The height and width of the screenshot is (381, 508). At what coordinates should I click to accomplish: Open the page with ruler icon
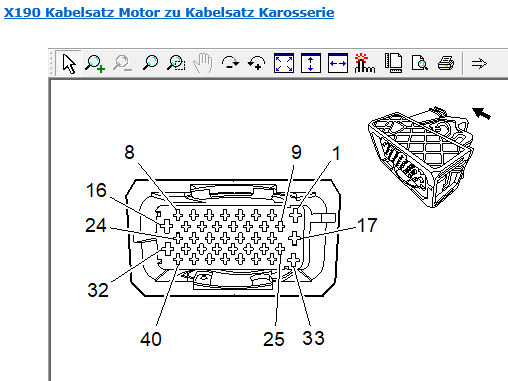click(393, 63)
